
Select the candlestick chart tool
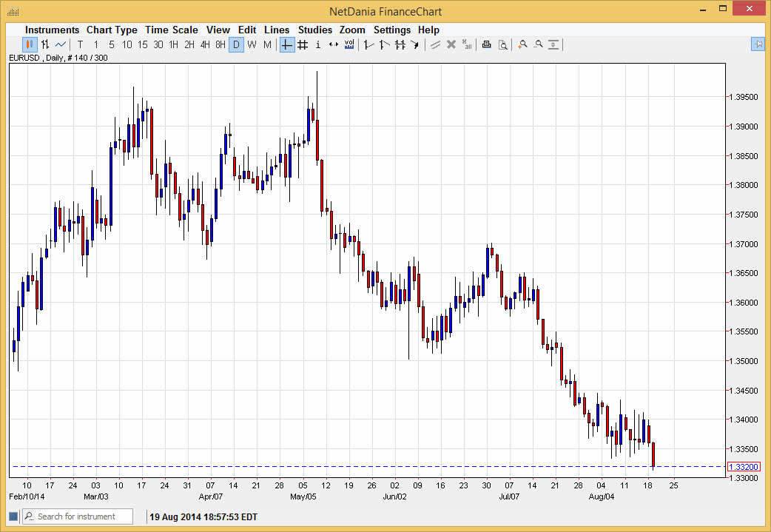pyautogui.click(x=28, y=44)
